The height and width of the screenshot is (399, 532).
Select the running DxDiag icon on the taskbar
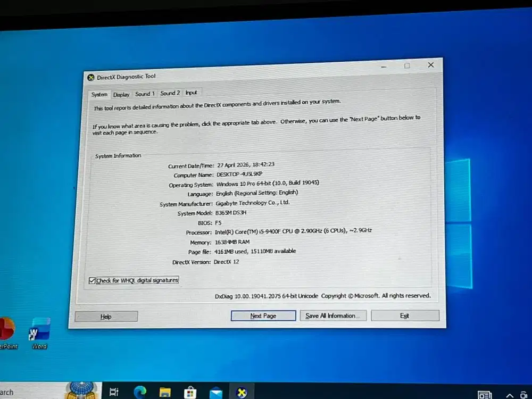point(242,393)
